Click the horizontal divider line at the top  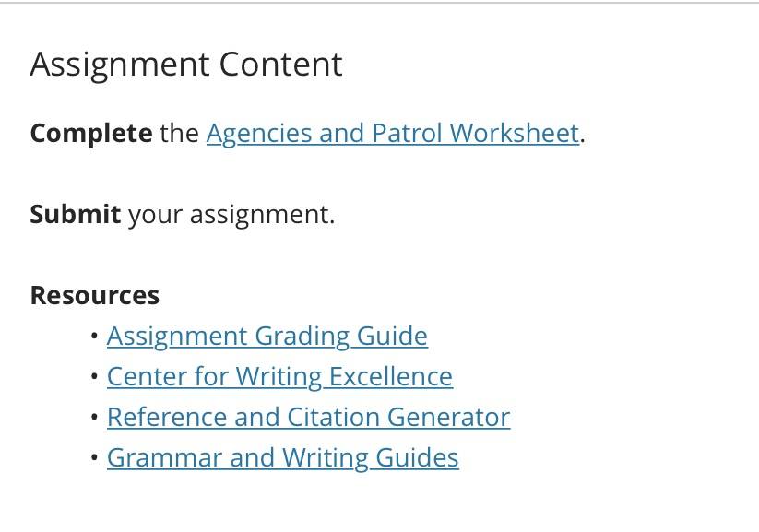pos(380,3)
